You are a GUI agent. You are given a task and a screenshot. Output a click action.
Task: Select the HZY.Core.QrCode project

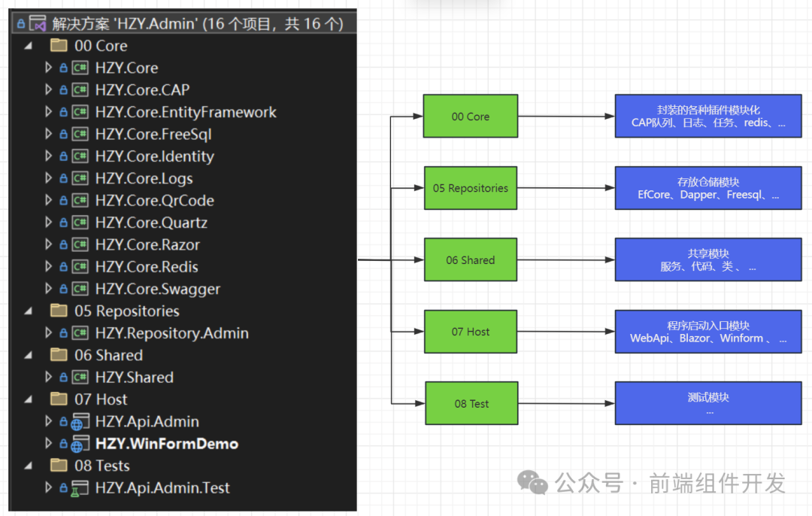pos(155,201)
